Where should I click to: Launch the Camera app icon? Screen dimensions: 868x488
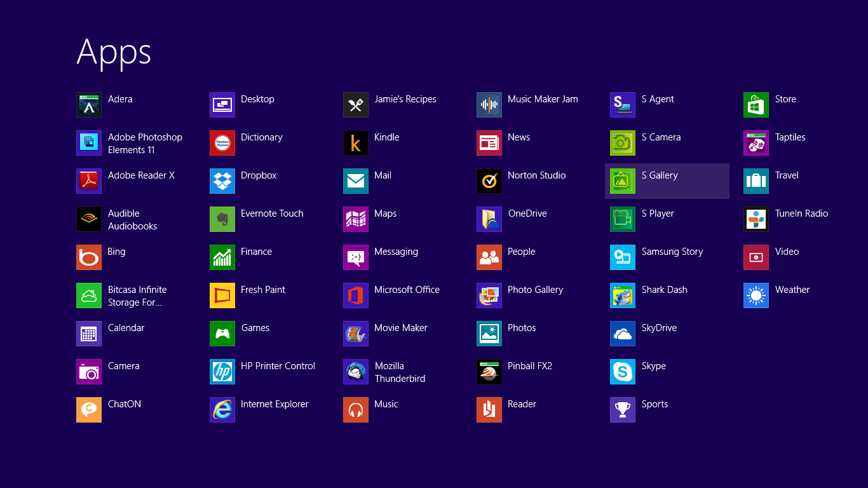click(89, 372)
